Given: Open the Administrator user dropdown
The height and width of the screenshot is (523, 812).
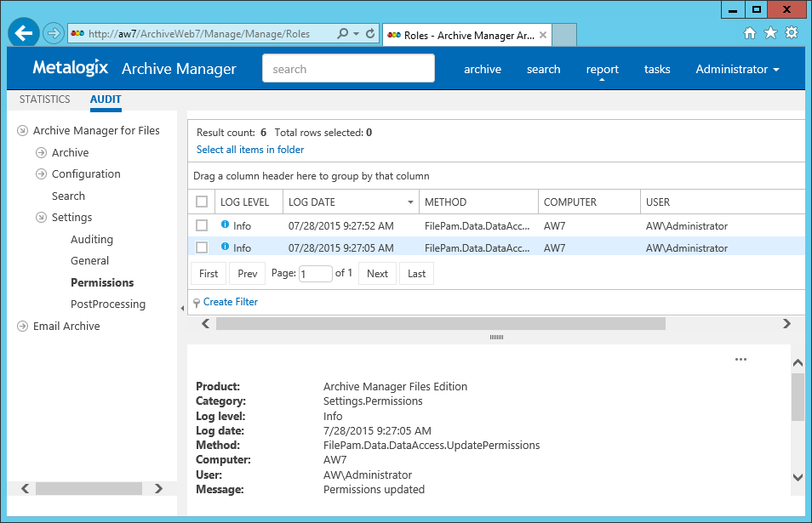Looking at the screenshot, I should [x=737, y=69].
